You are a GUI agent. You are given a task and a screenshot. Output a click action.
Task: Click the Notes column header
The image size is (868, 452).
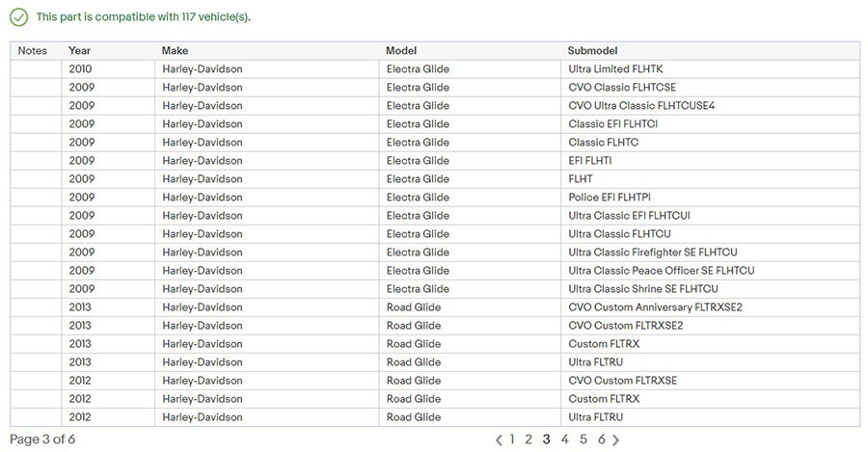click(x=33, y=50)
